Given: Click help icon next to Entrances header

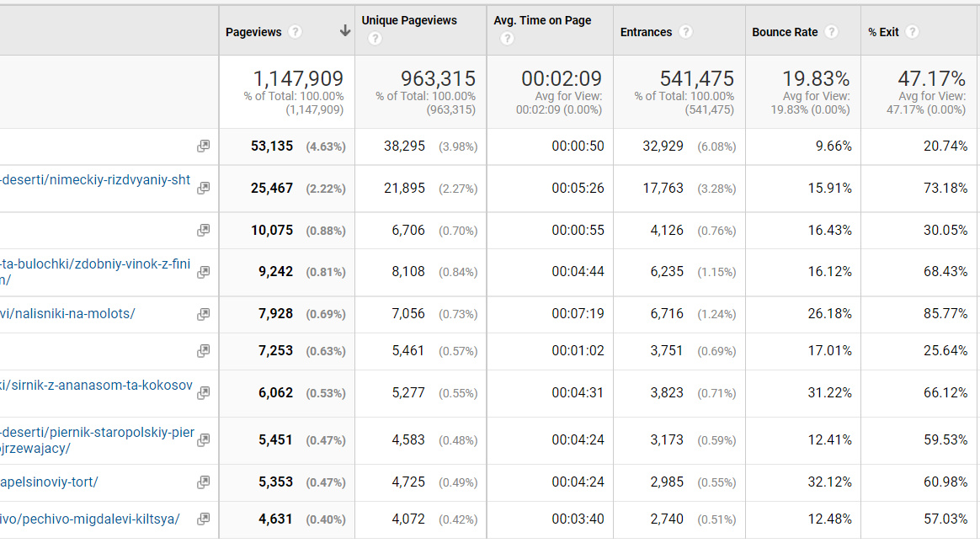Looking at the screenshot, I should coord(685,32).
